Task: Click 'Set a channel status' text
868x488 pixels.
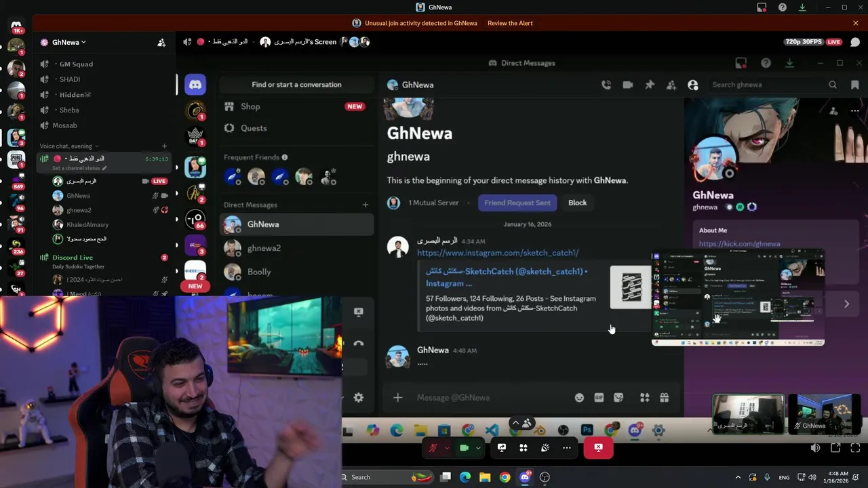Action: click(77, 168)
